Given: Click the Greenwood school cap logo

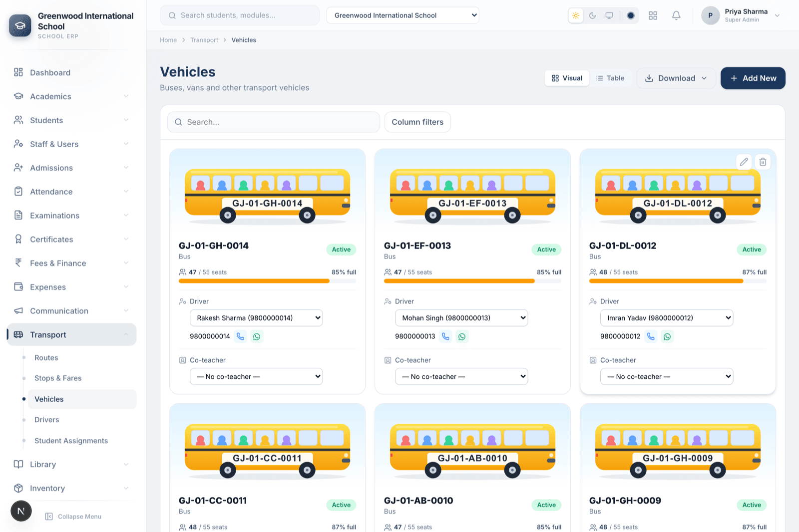Looking at the screenshot, I should (20, 25).
